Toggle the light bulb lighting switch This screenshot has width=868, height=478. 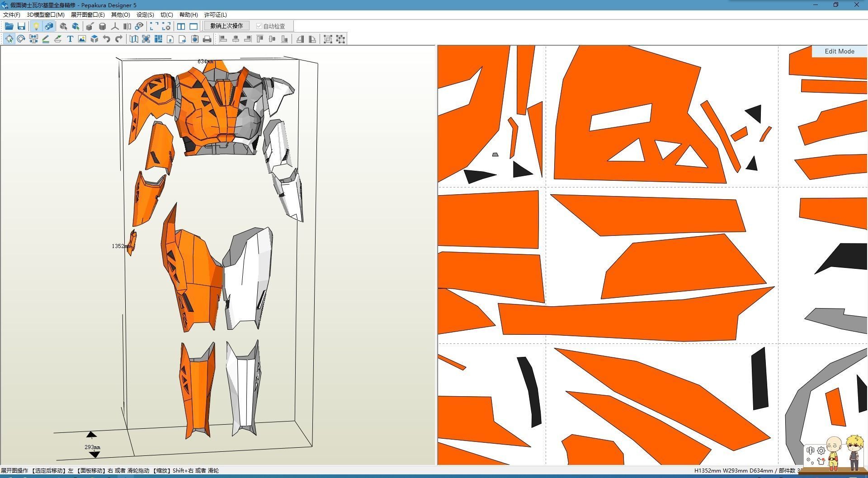(36, 26)
